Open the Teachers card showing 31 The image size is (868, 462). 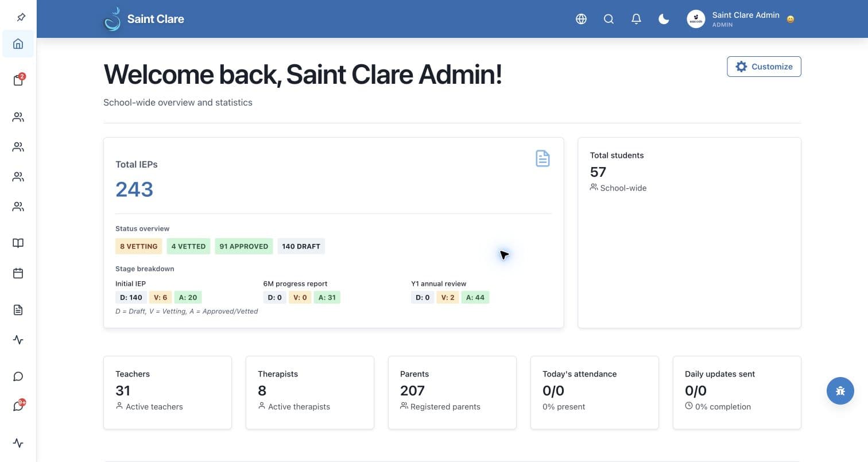tap(168, 393)
